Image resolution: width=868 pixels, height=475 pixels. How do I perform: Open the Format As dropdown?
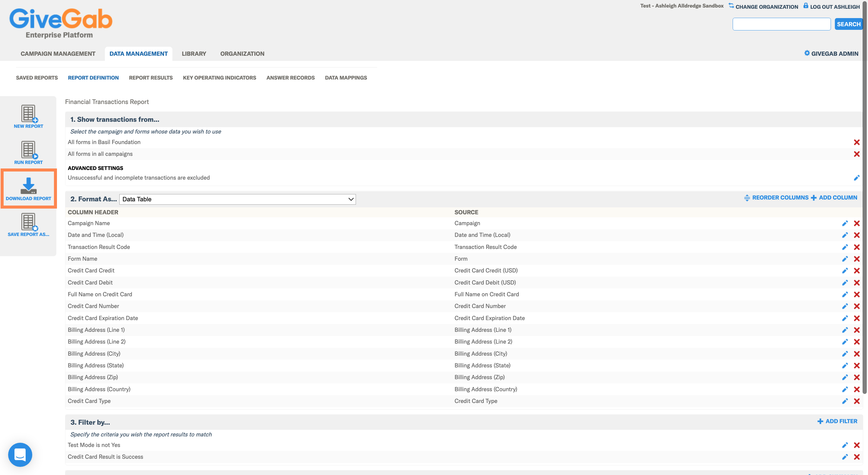coord(237,199)
